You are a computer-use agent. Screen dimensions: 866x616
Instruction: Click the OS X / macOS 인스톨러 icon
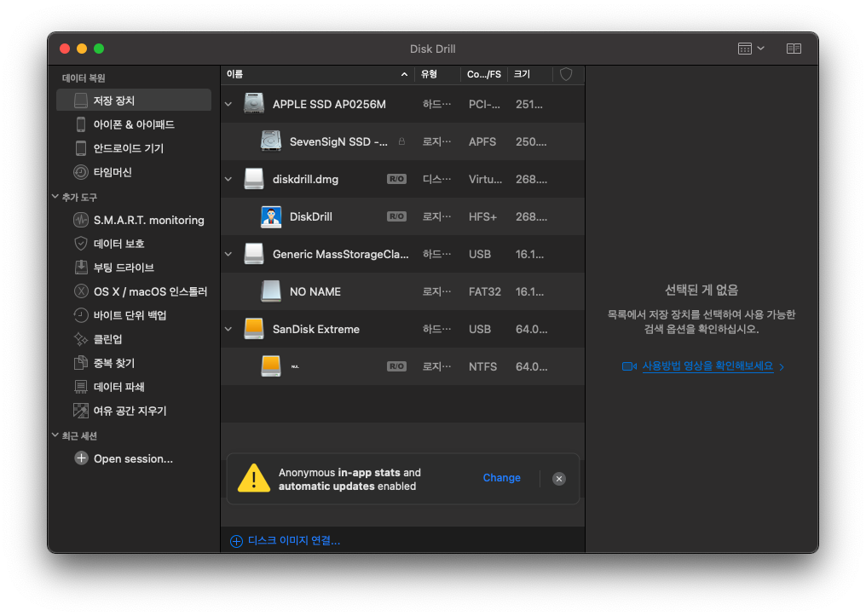tap(81, 291)
